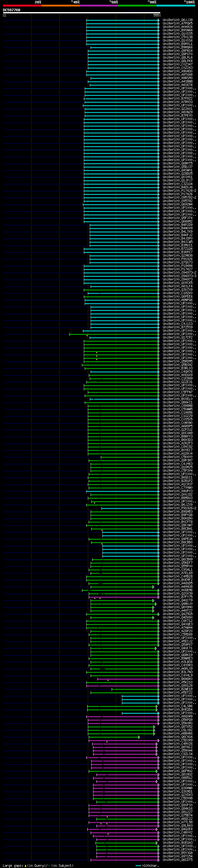Open the UniRef100_P91926-2 entry

[179, 508]
